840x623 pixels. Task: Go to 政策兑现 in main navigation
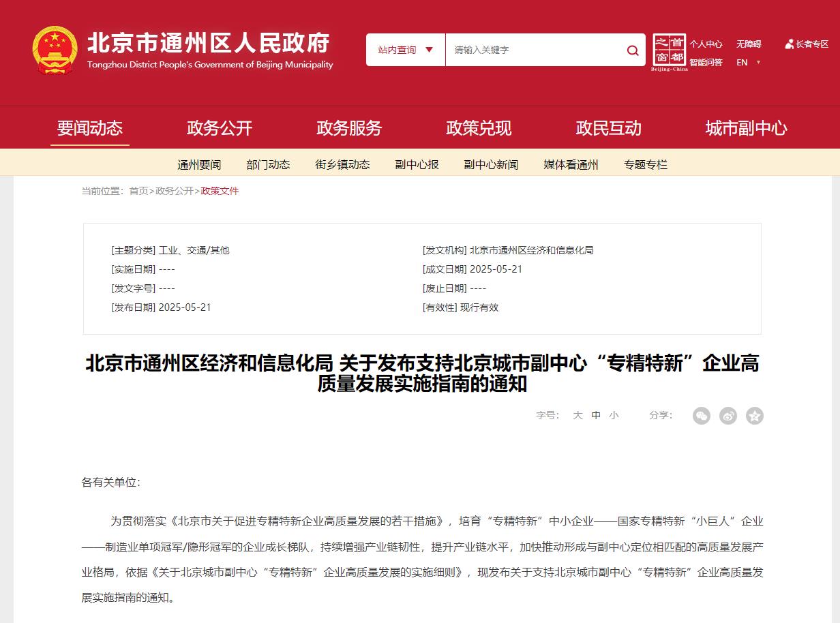click(x=479, y=128)
